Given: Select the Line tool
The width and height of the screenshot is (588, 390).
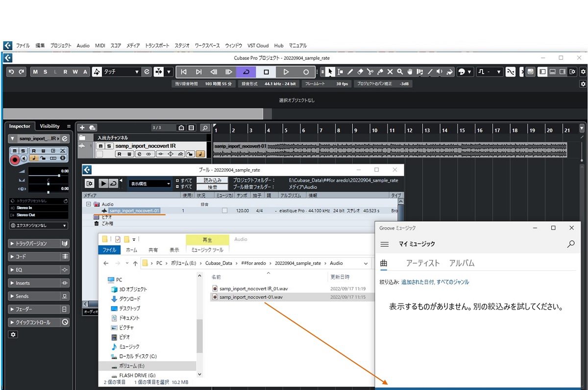Looking at the screenshot, I should click(x=430, y=72).
